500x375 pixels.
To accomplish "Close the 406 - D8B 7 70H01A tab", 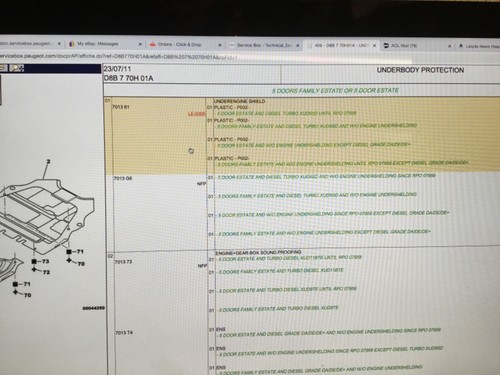I will [374, 46].
